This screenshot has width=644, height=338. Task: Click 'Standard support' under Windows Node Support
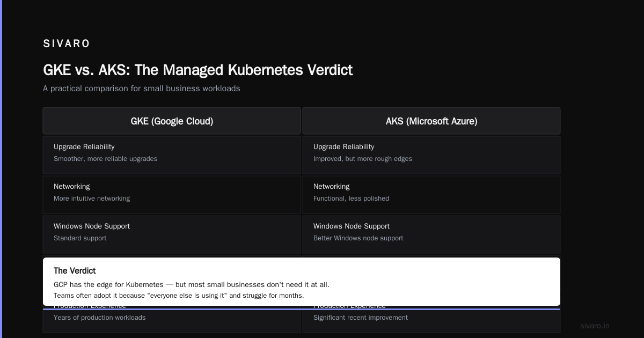(x=80, y=238)
